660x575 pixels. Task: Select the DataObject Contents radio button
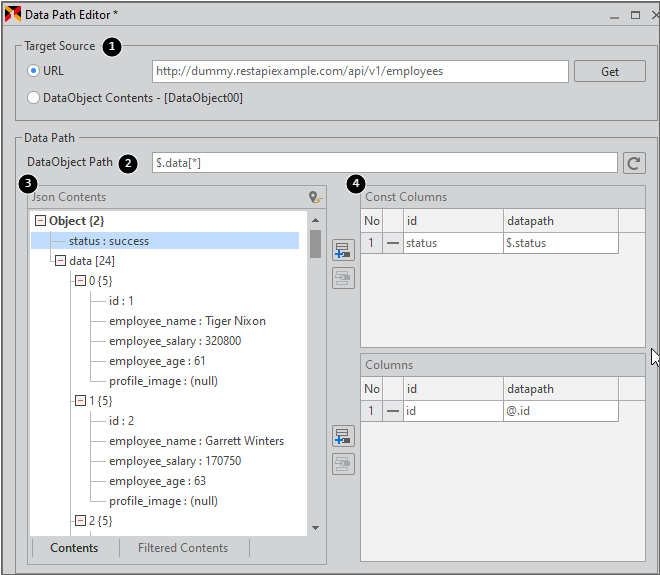point(34,98)
